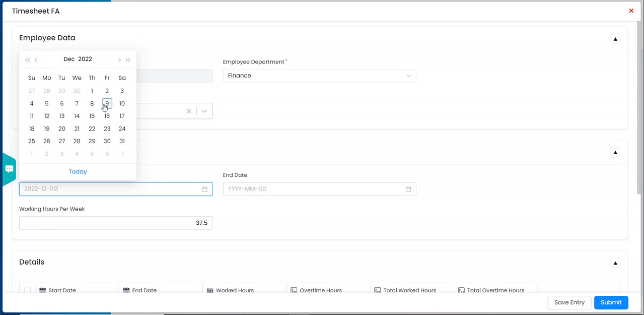This screenshot has height=315, width=644.
Task: Go to next month in calendar
Action: 119,59
